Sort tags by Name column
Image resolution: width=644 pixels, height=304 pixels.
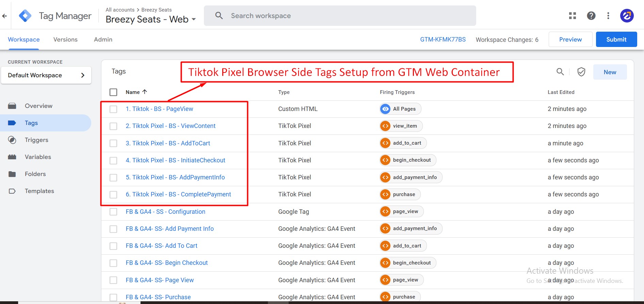(x=136, y=92)
